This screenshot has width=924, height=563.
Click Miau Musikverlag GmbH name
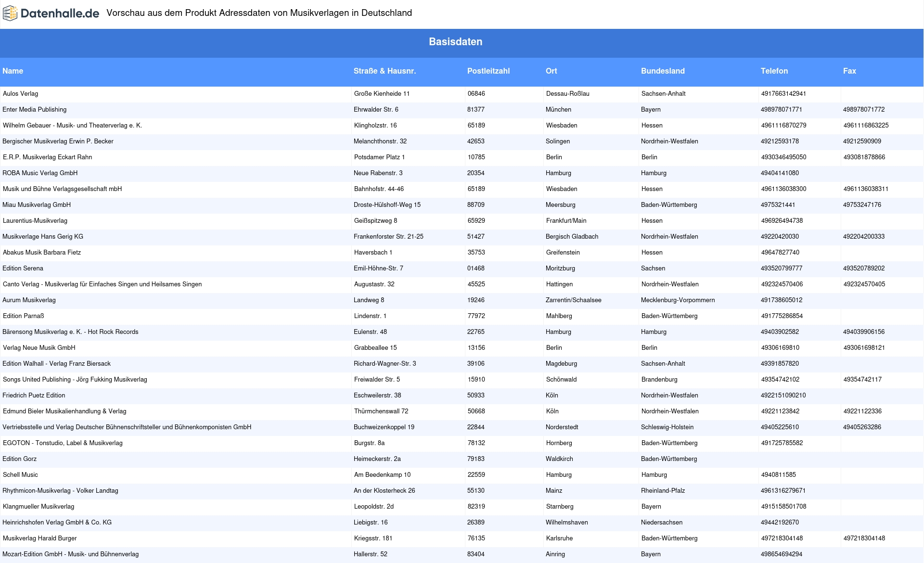click(37, 205)
